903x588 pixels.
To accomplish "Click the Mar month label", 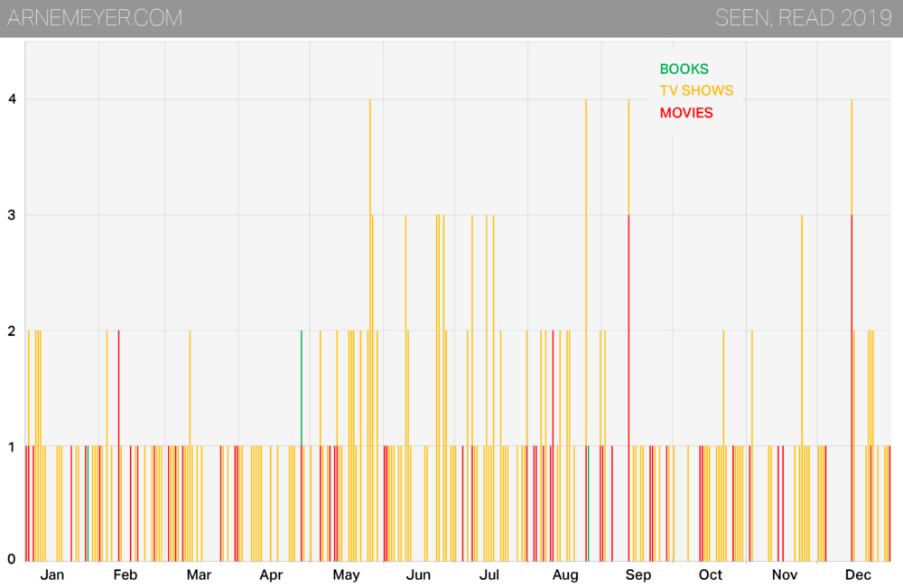I will (x=199, y=574).
